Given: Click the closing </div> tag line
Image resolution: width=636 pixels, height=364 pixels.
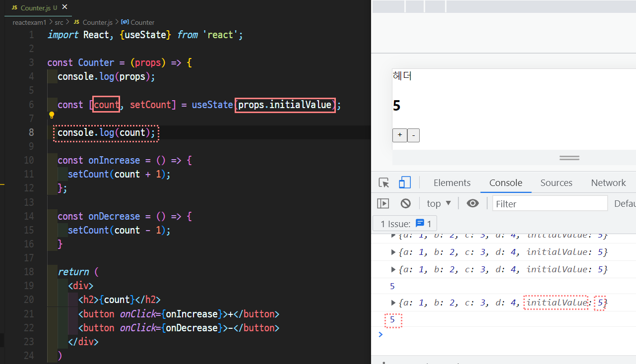Looking at the screenshot, I should pos(83,342).
